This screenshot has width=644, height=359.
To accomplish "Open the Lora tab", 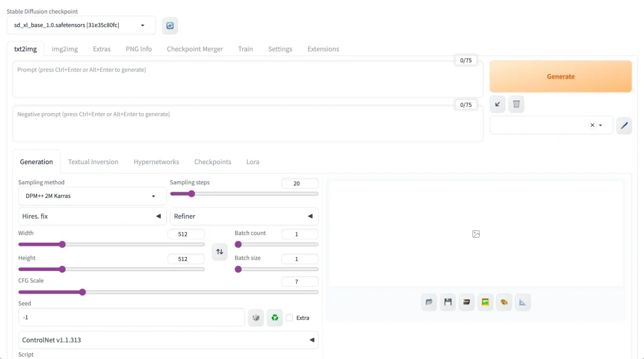I will click(x=253, y=162).
